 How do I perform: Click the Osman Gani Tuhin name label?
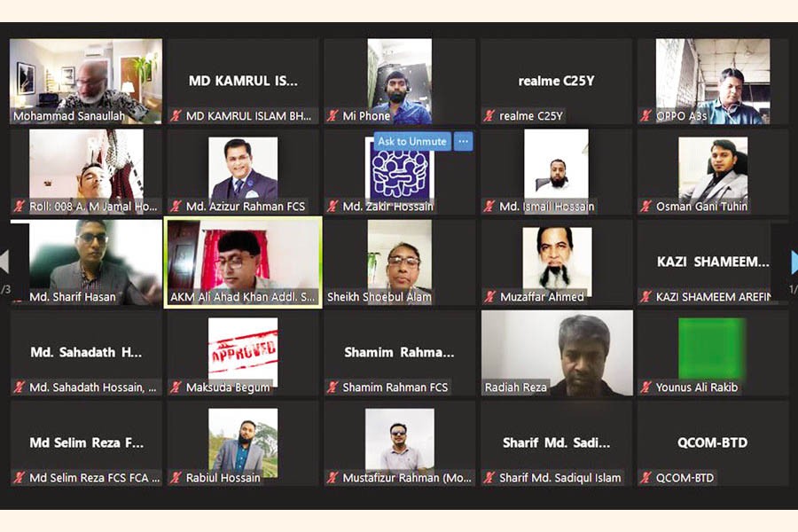click(x=701, y=207)
